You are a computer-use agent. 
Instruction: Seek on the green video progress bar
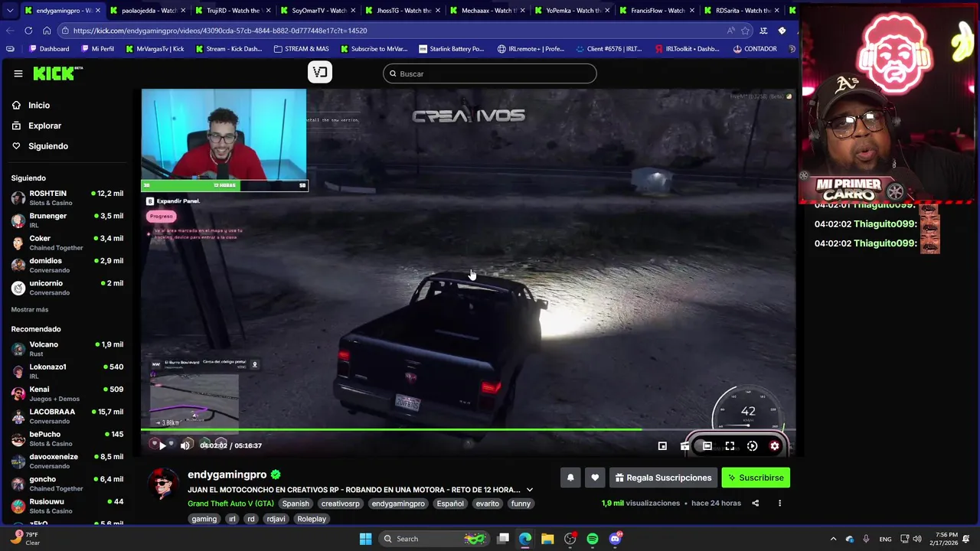(x=468, y=430)
